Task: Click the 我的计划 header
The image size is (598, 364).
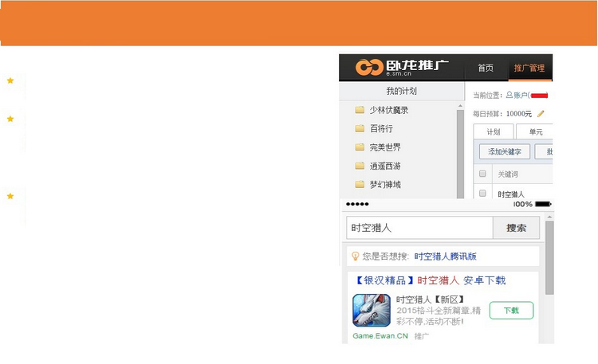Action: click(402, 91)
